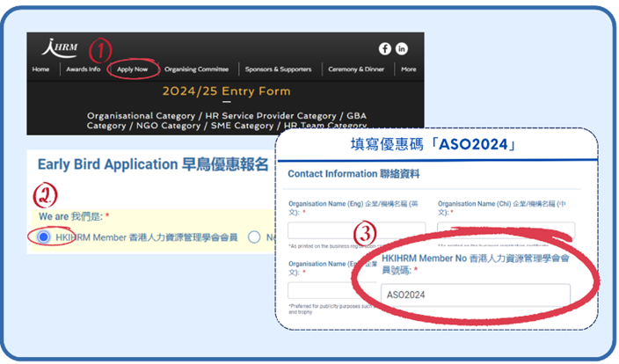Image resolution: width=619 pixels, height=364 pixels.
Task: Click 'HKIHRM Member No' field label
Action: pos(476,264)
